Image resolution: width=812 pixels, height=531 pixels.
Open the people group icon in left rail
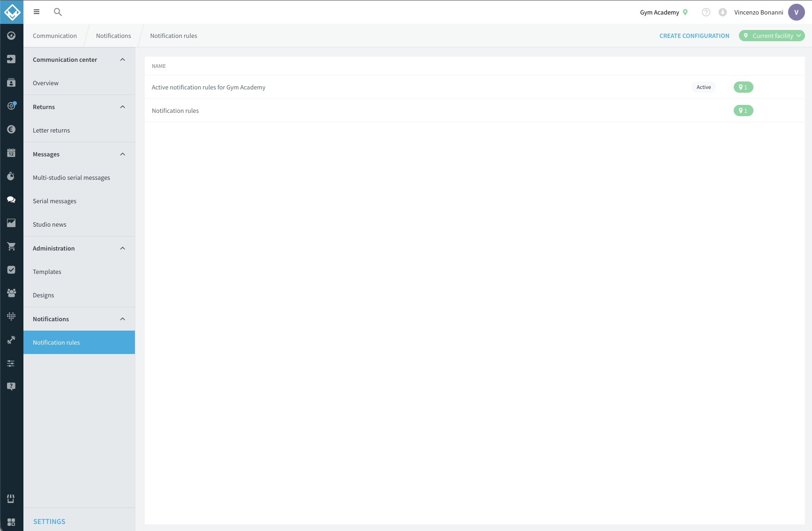(11, 293)
